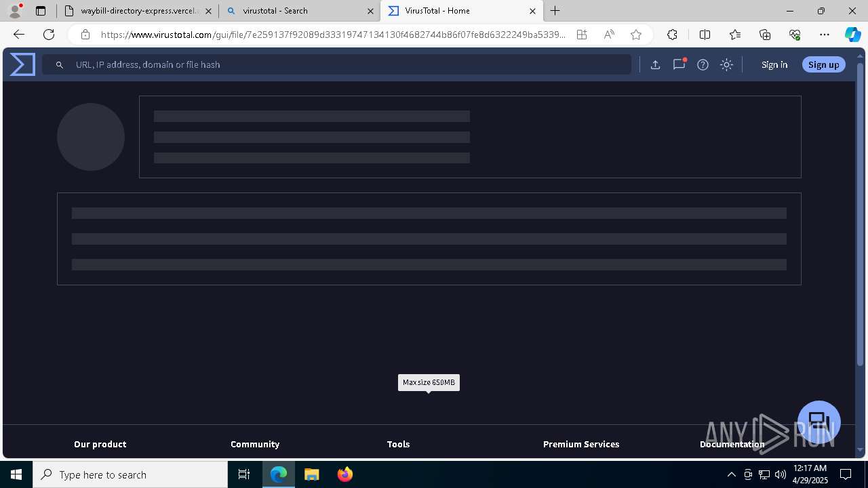
Task: Click the Our product footer heading
Action: pyautogui.click(x=100, y=444)
